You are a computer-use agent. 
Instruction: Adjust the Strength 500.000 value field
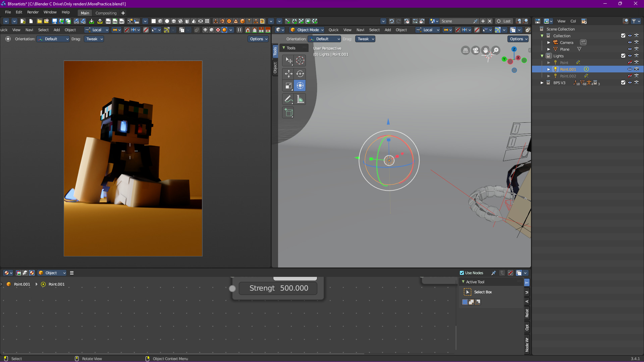278,288
